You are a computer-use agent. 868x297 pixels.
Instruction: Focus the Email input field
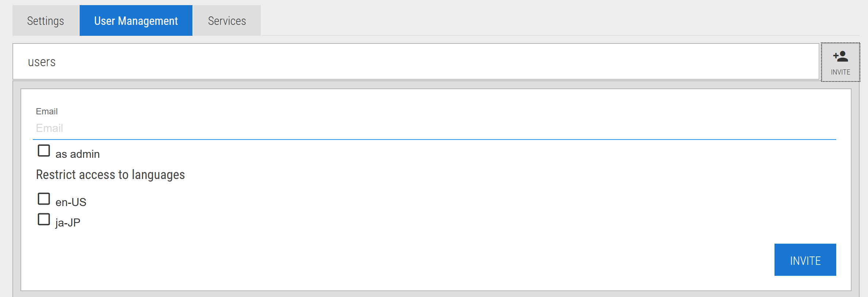coord(435,128)
